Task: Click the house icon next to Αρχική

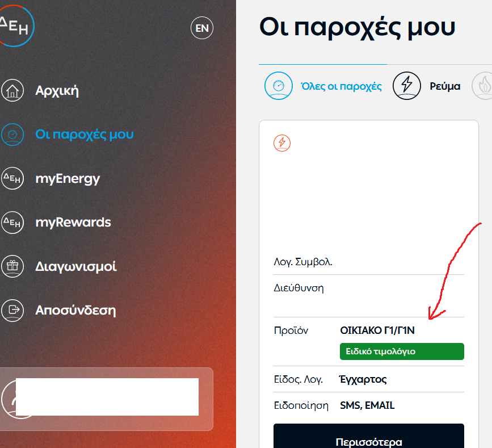Action: tap(12, 91)
